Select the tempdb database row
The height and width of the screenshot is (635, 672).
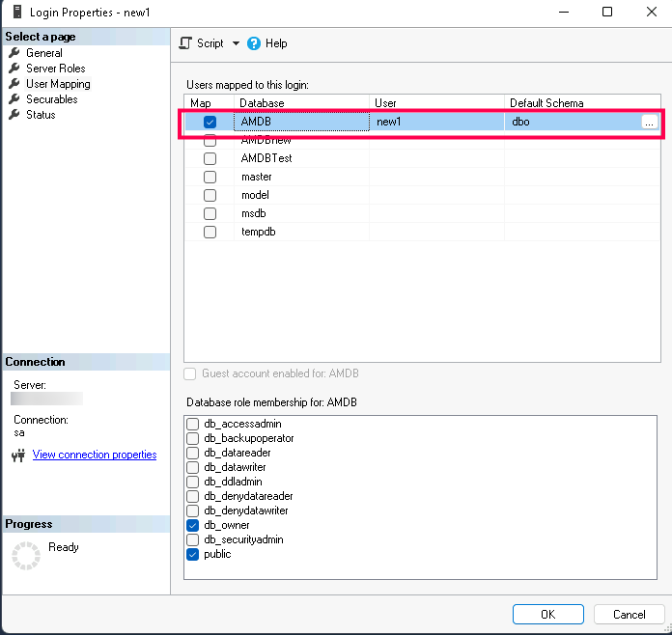259,232
